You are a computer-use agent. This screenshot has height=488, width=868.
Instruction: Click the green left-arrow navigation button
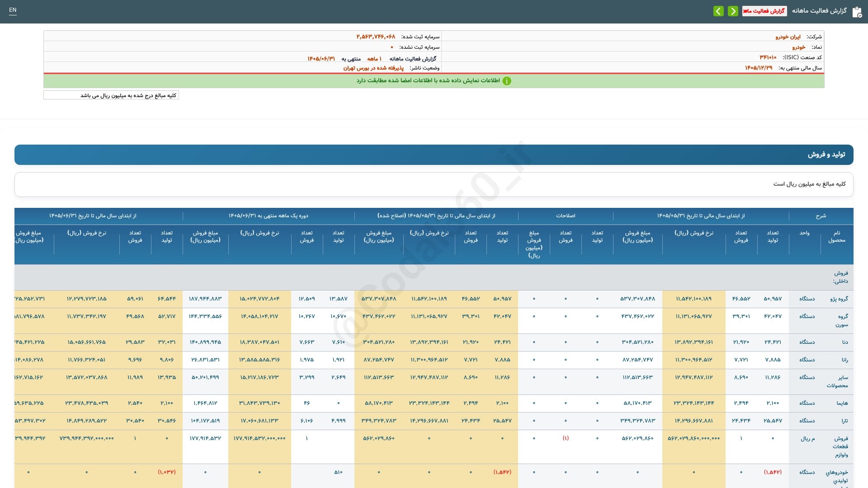click(x=718, y=11)
